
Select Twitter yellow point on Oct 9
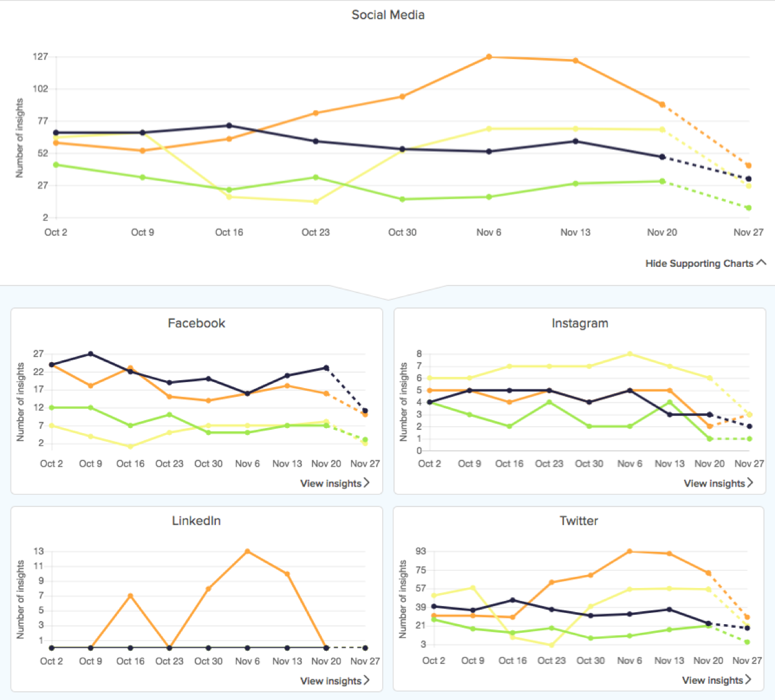pos(473,588)
